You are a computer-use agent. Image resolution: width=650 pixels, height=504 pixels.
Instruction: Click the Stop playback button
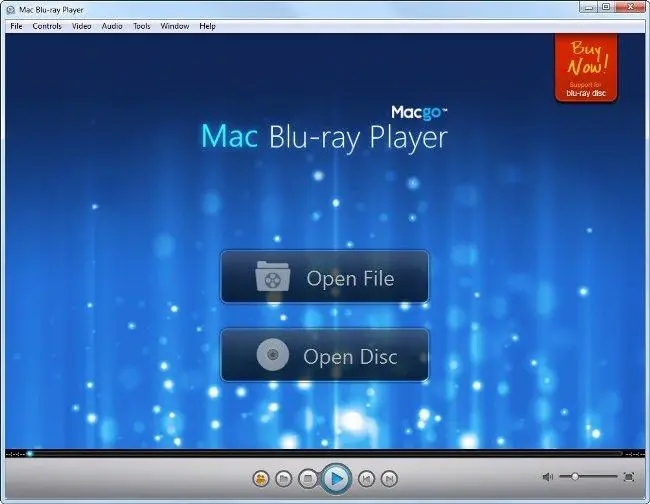click(308, 479)
